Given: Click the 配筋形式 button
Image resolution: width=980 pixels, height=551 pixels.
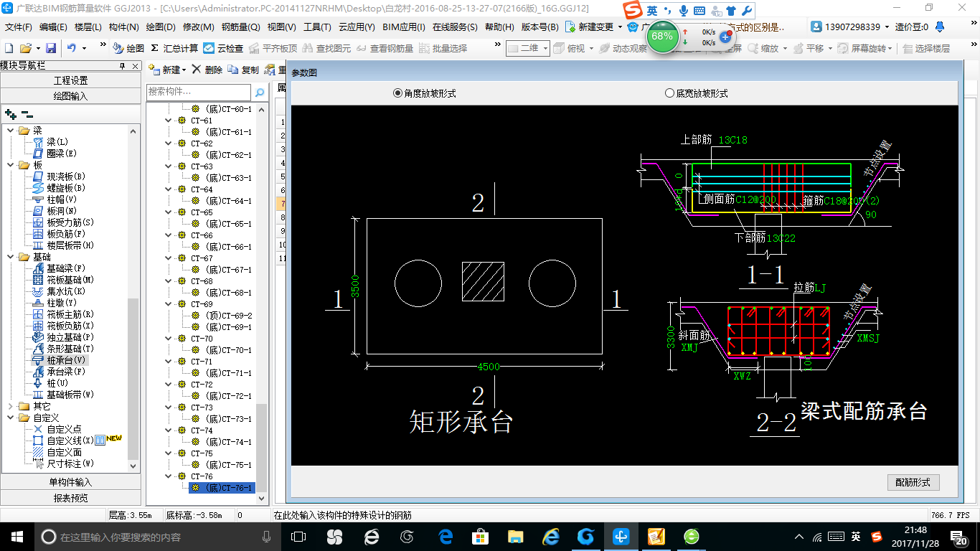Looking at the screenshot, I should 913,483.
